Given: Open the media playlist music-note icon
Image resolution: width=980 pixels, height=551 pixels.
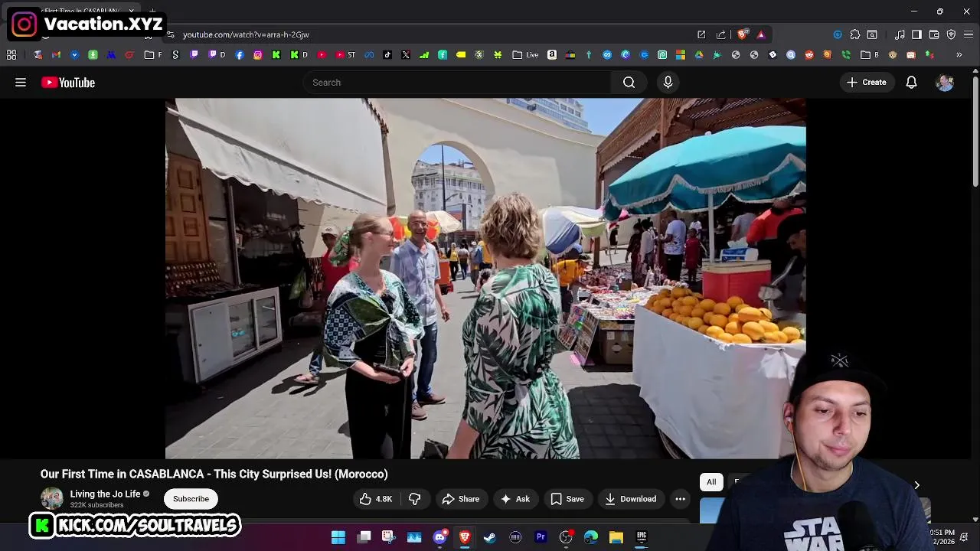Looking at the screenshot, I should (900, 34).
